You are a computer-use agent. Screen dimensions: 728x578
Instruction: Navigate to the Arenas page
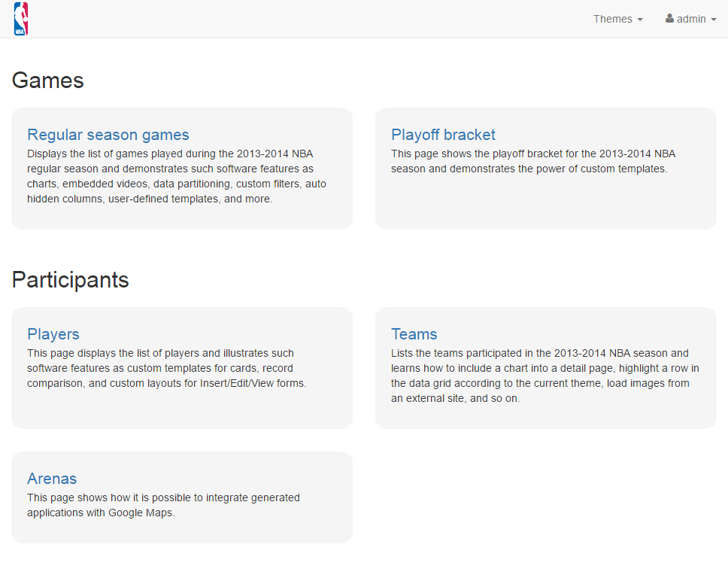(x=52, y=479)
